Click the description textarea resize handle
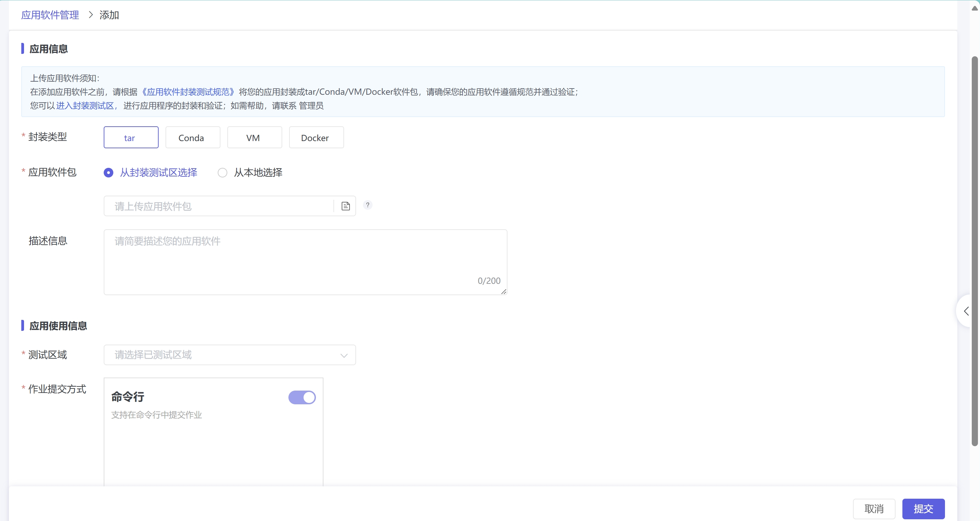 [x=504, y=291]
